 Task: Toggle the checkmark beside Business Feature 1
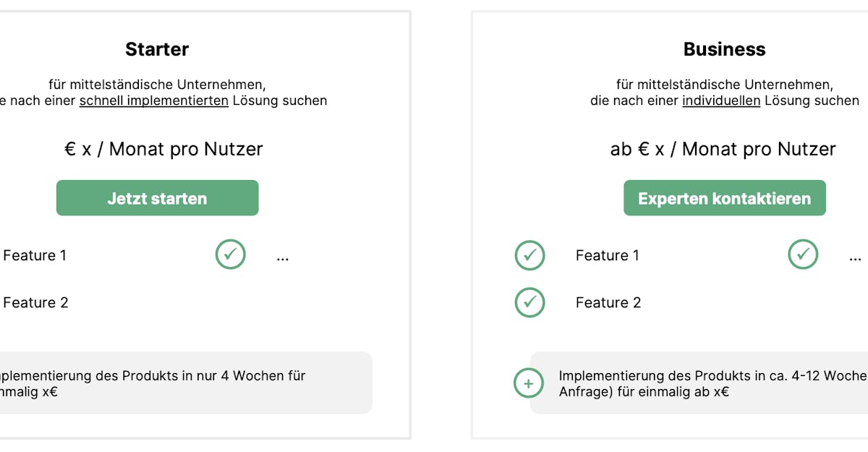tap(529, 255)
